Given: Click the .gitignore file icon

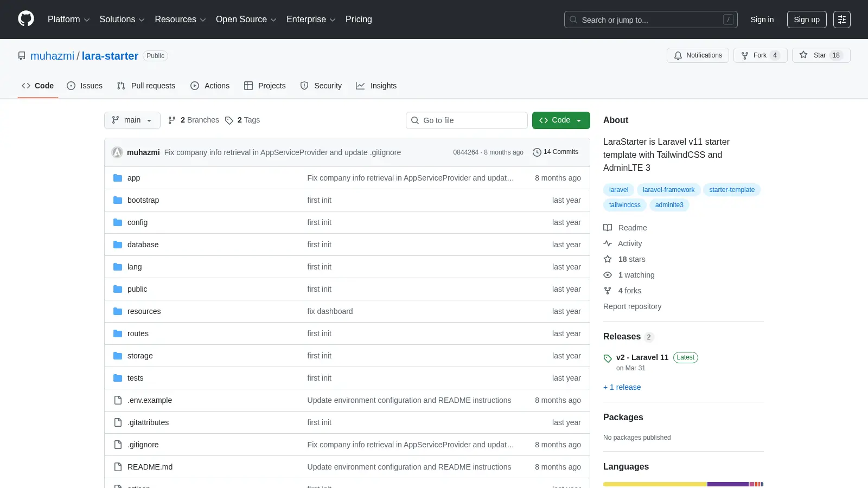Looking at the screenshot, I should 118,445.
